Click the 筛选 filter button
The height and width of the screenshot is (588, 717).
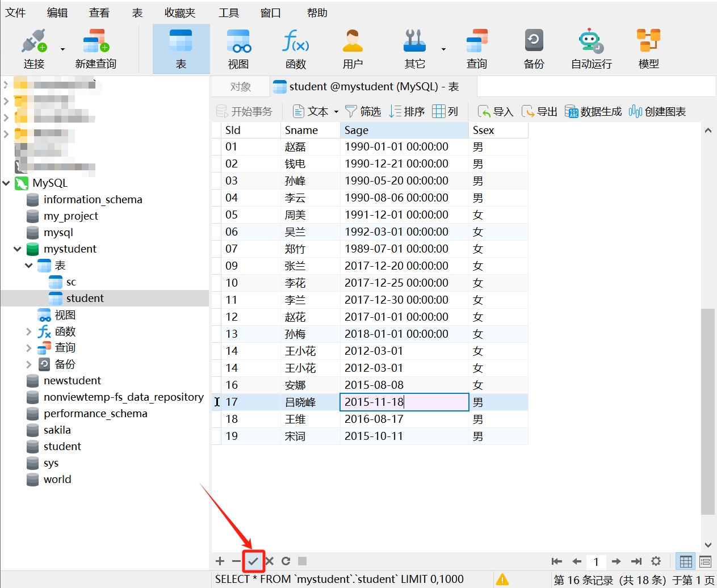[363, 112]
